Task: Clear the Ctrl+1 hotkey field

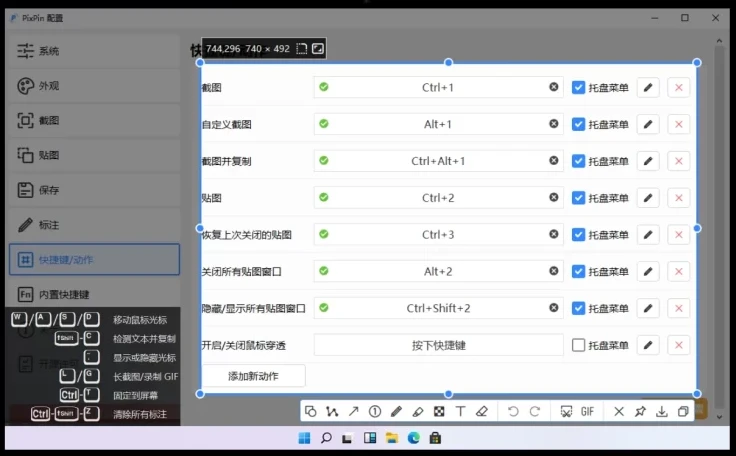Action: click(x=554, y=87)
